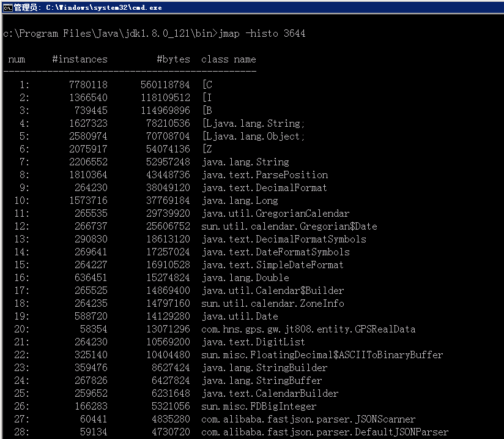Click instances value 266737
504x439 pixels.
(91, 227)
